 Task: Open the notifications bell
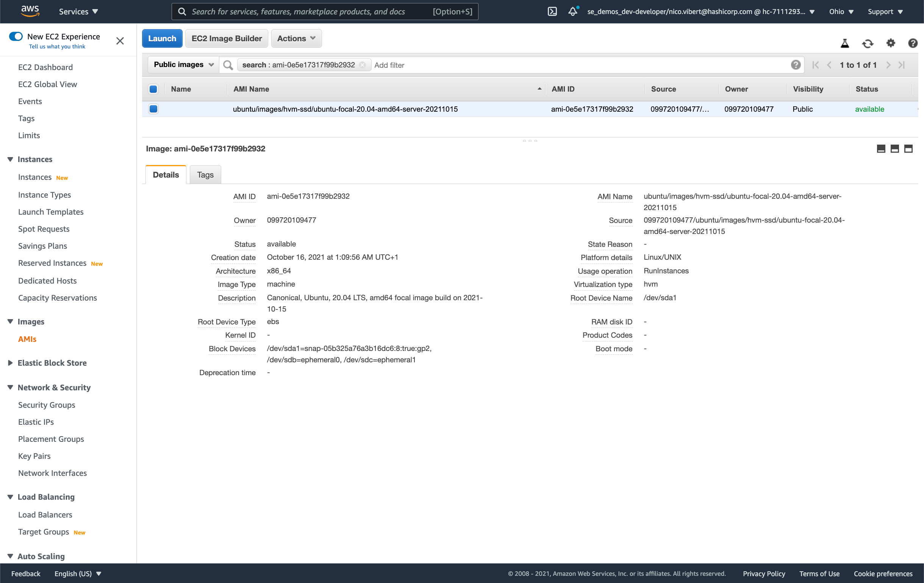point(572,11)
